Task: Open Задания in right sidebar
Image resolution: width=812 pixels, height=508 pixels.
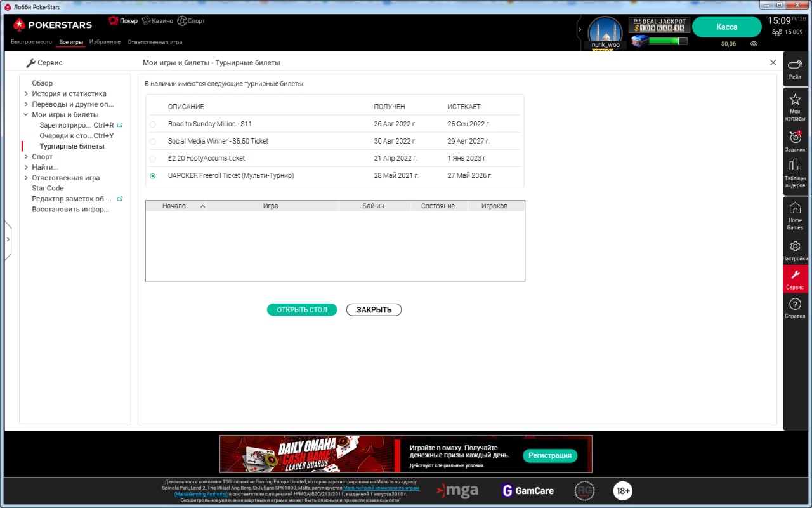Action: [x=795, y=142]
